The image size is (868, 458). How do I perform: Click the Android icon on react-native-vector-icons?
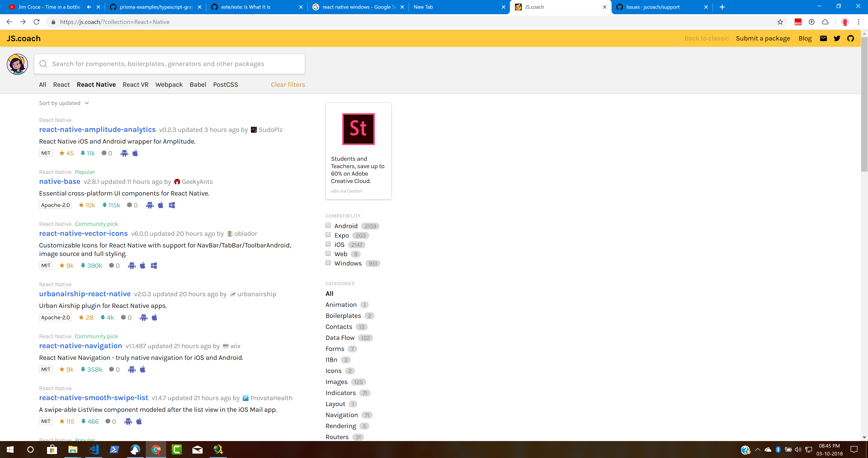[x=131, y=265]
